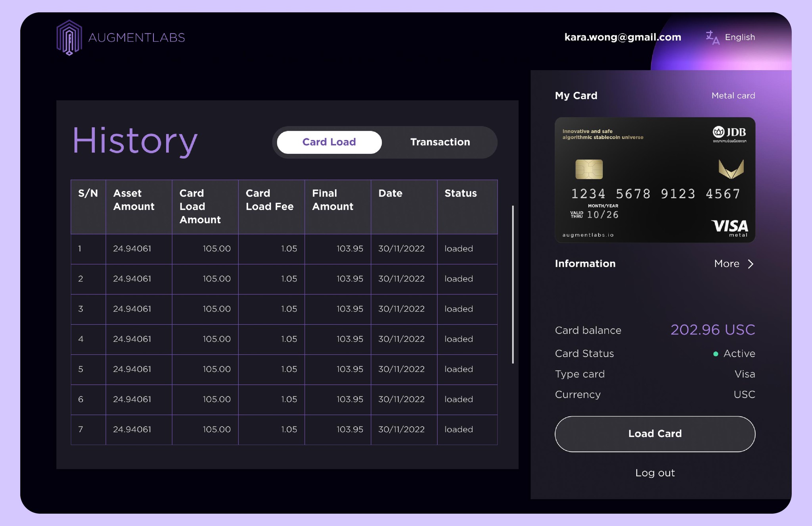Click the AugmentLabs logo icon
The width and height of the screenshot is (812, 526).
click(69, 38)
